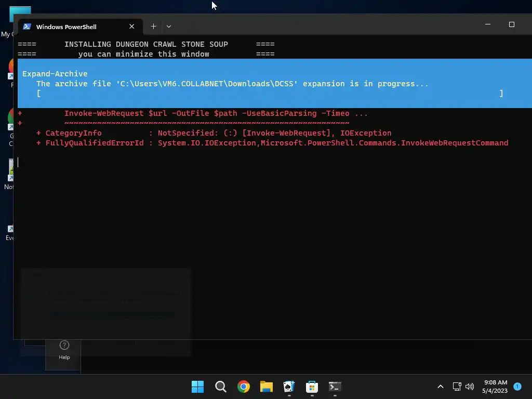Maximize the PowerShell window
Viewport: 532px width, 399px height.
pos(512,24)
